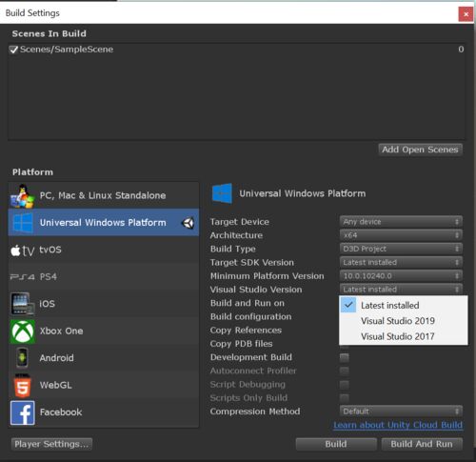Select the PC, Mac & Linux Standalone icon
Image resolution: width=476 pixels, height=462 pixels.
coord(22,195)
